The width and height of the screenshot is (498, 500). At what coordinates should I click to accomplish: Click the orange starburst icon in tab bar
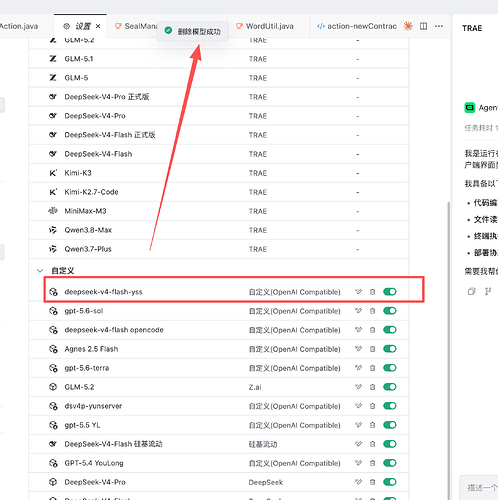tap(408, 26)
